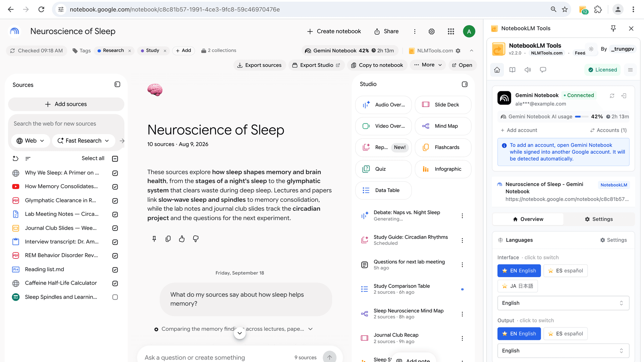Switch to the Settings tab
644x362 pixels.
599,219
